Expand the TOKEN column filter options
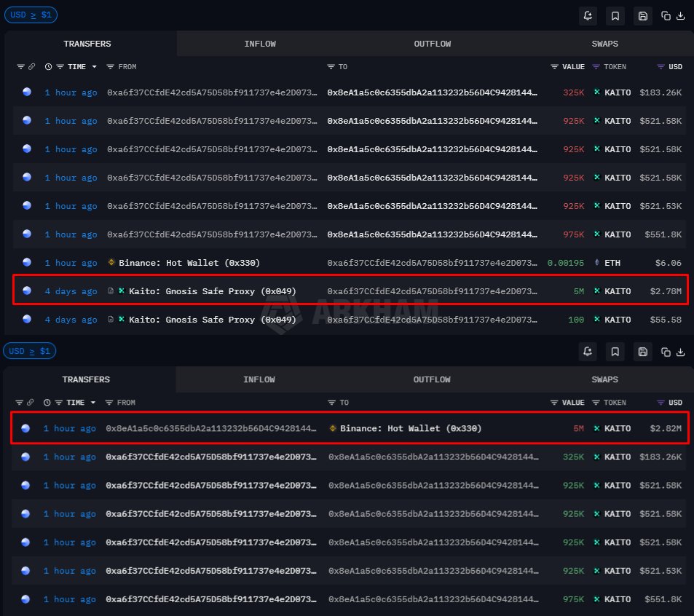The width and height of the screenshot is (694, 616). click(595, 66)
